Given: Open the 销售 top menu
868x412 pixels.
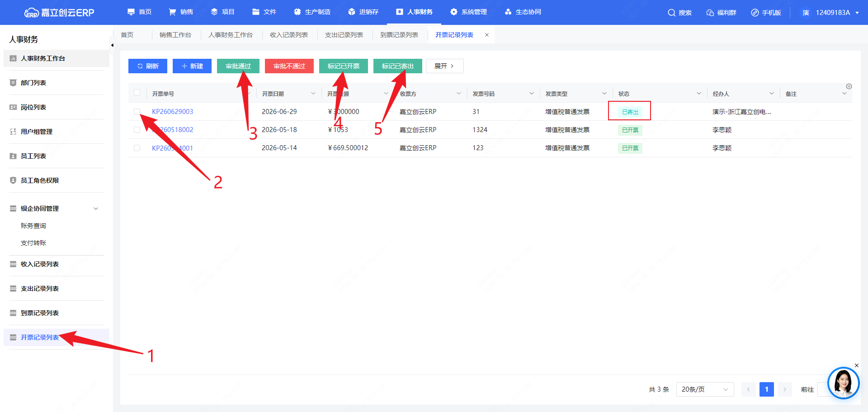Looking at the screenshot, I should click(181, 12).
